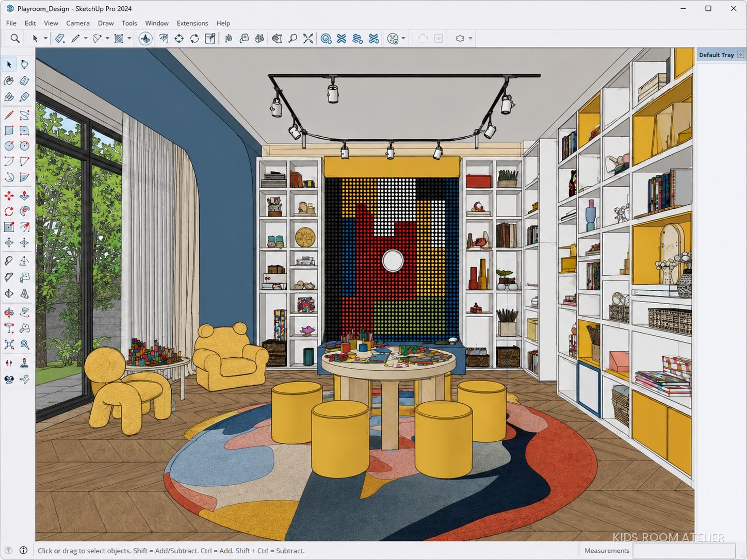Select the 3 Point Arc tool
The image size is (747, 560).
[9, 177]
